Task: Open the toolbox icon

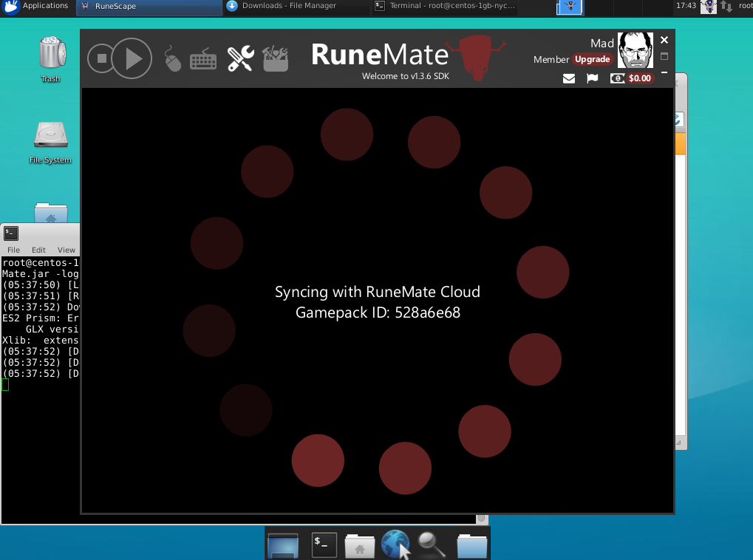Action: click(275, 58)
